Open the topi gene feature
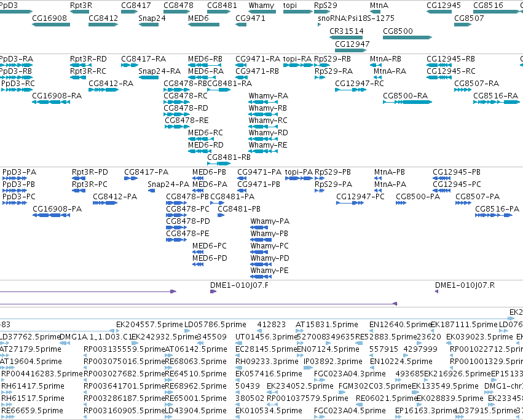The height and width of the screenshot is (420, 523). point(298,12)
